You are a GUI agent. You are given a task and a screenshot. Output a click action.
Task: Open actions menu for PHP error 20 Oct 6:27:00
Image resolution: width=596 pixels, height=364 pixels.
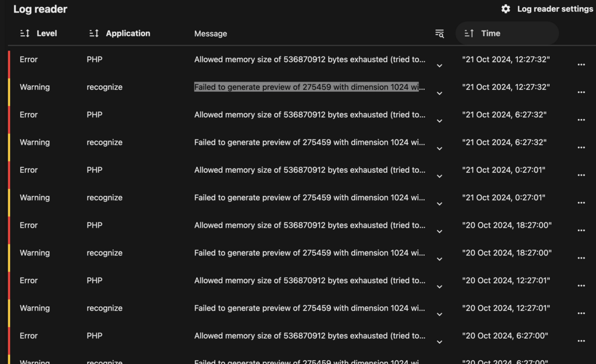click(581, 341)
